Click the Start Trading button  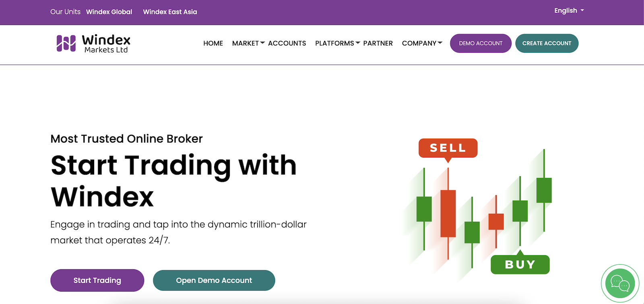pos(97,280)
